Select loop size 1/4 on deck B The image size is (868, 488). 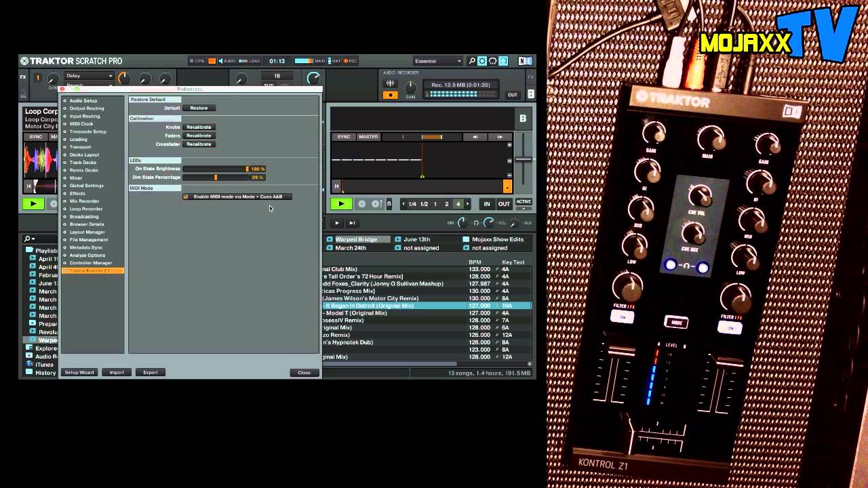point(412,204)
